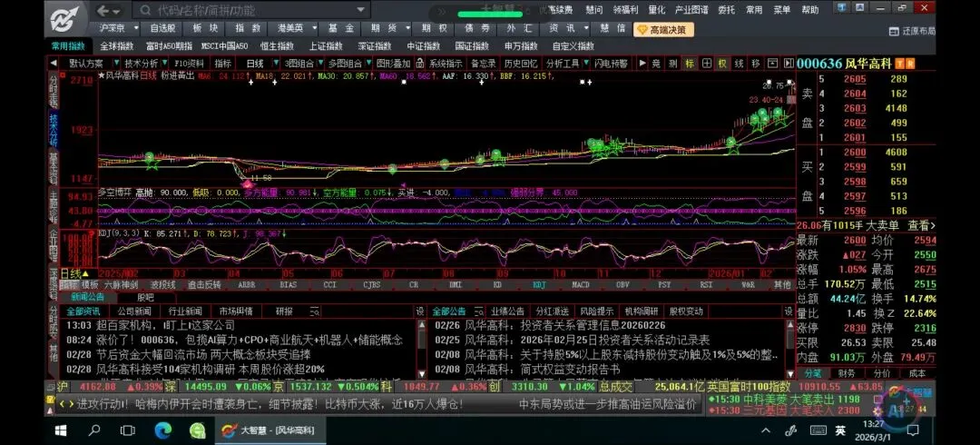Click the blue T icon in the title bar
Image resolution: width=980 pixels, height=445 pixels.
[x=843, y=8]
